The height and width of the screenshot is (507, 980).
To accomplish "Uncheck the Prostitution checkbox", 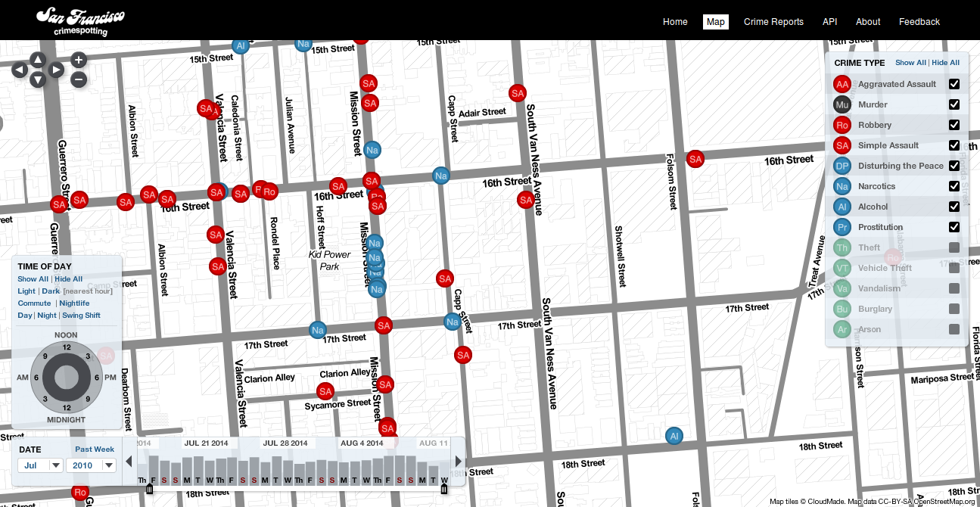I will click(954, 227).
